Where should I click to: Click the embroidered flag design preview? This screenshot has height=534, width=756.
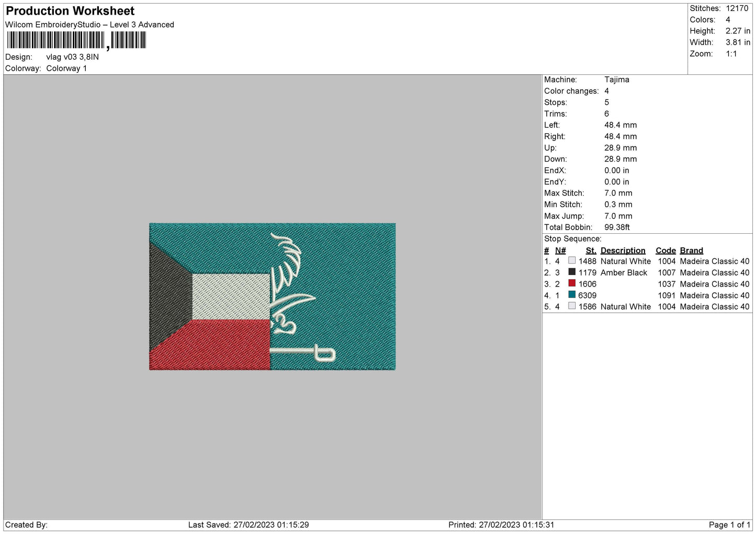point(272,297)
